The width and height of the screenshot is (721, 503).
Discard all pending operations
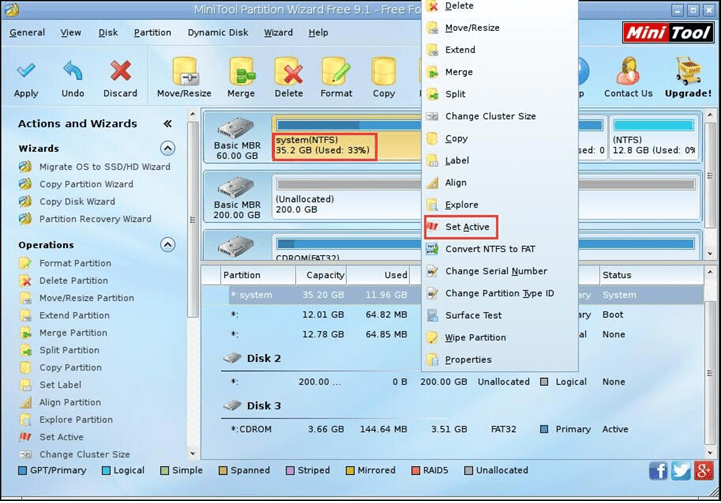point(120,78)
